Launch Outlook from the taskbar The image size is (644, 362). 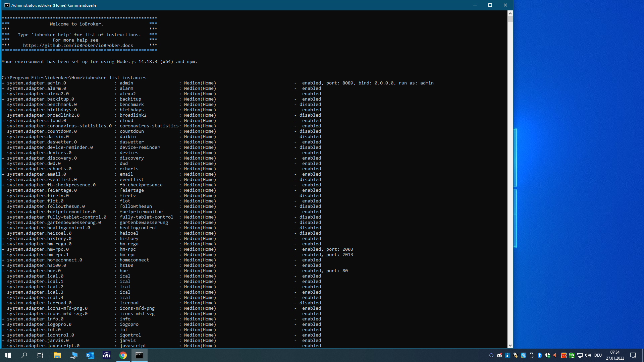(90, 355)
